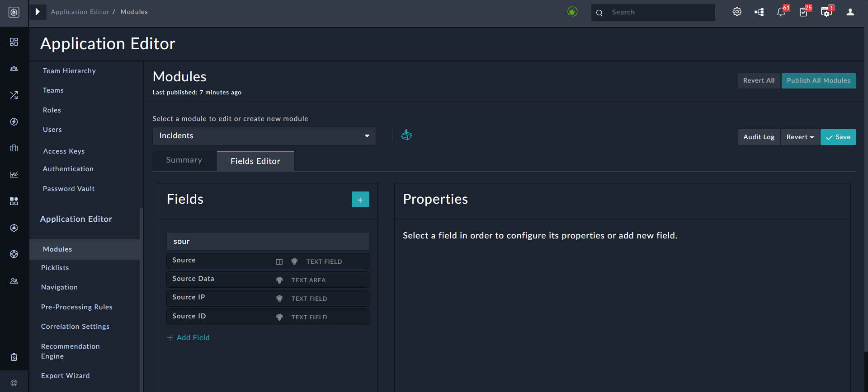This screenshot has height=392, width=868.
Task: Open the Settings gear icon
Action: click(737, 12)
